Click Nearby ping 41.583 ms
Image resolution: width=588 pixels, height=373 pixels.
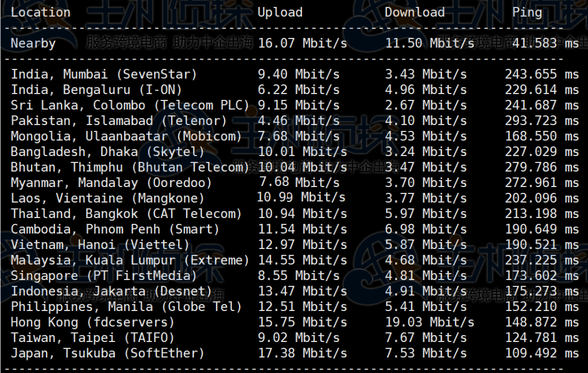click(x=546, y=43)
